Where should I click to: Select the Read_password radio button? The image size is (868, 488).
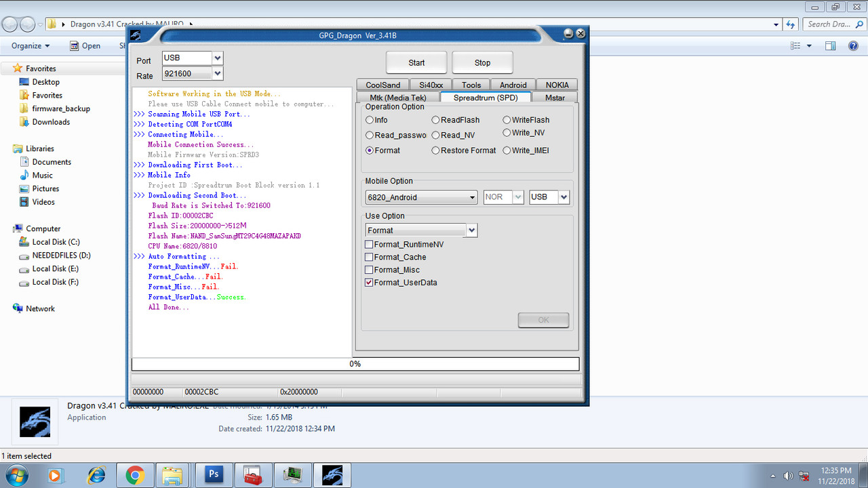(370, 135)
